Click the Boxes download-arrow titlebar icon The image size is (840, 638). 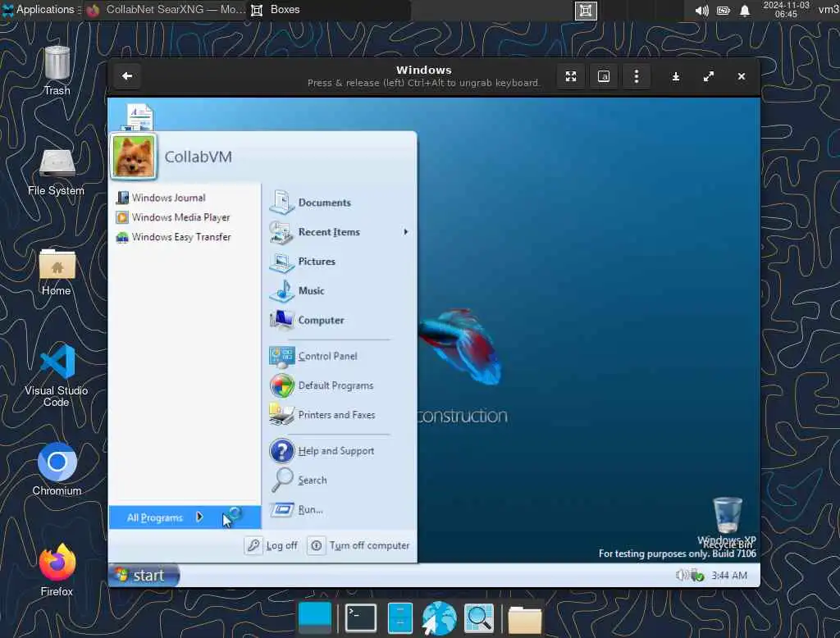[x=676, y=76]
